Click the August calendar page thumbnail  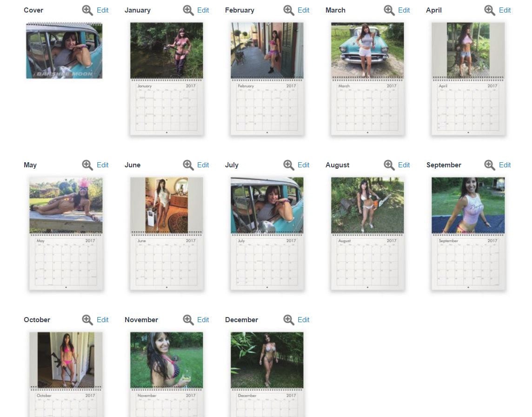367,233
